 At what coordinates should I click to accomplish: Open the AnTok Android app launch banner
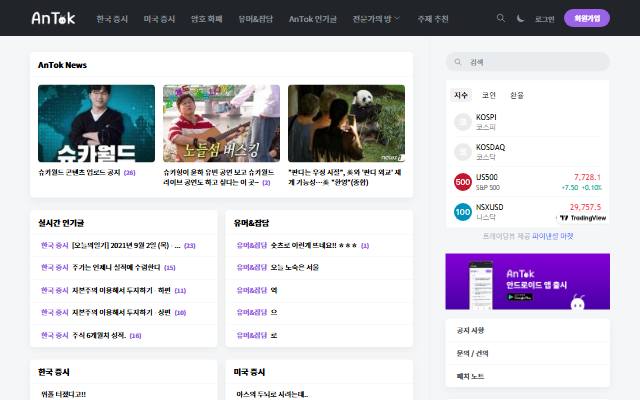click(528, 281)
